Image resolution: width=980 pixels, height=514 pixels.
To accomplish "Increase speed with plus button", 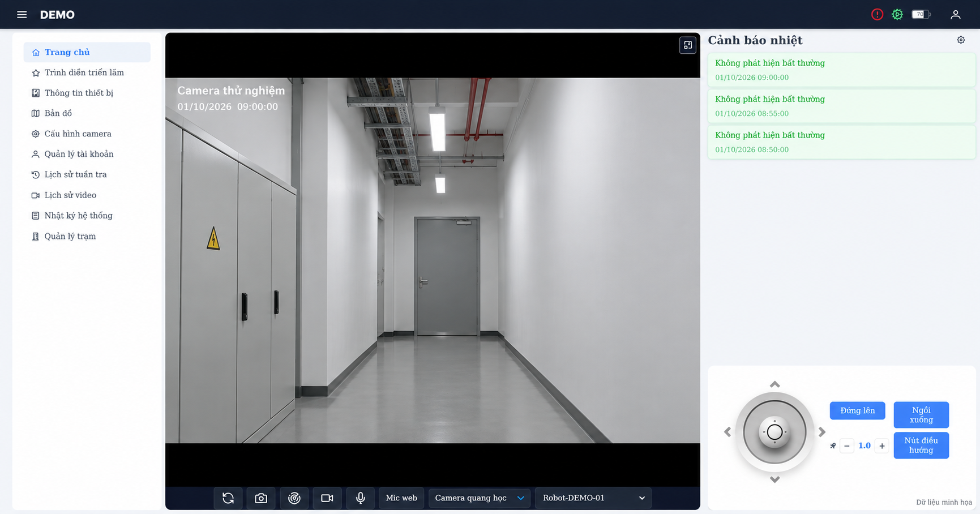I will click(882, 446).
